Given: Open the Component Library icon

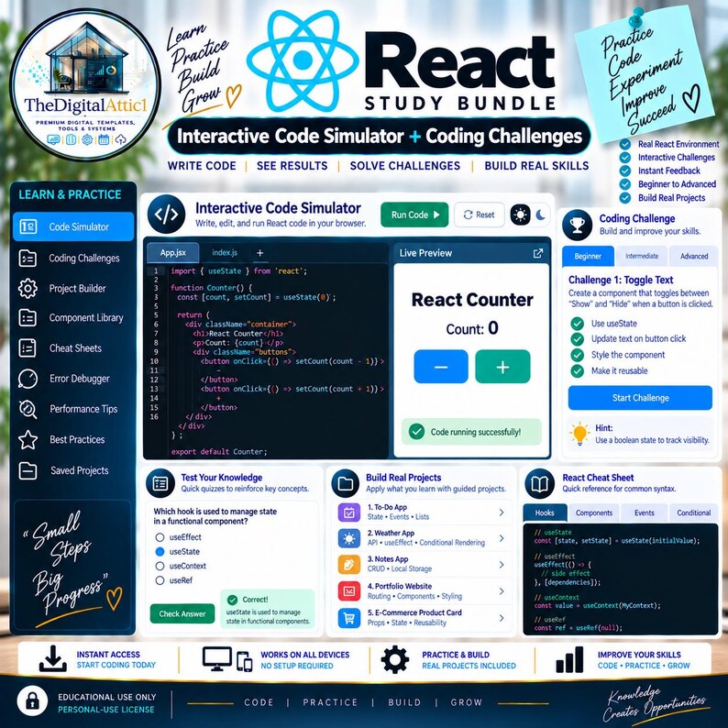Looking at the screenshot, I should [28, 318].
